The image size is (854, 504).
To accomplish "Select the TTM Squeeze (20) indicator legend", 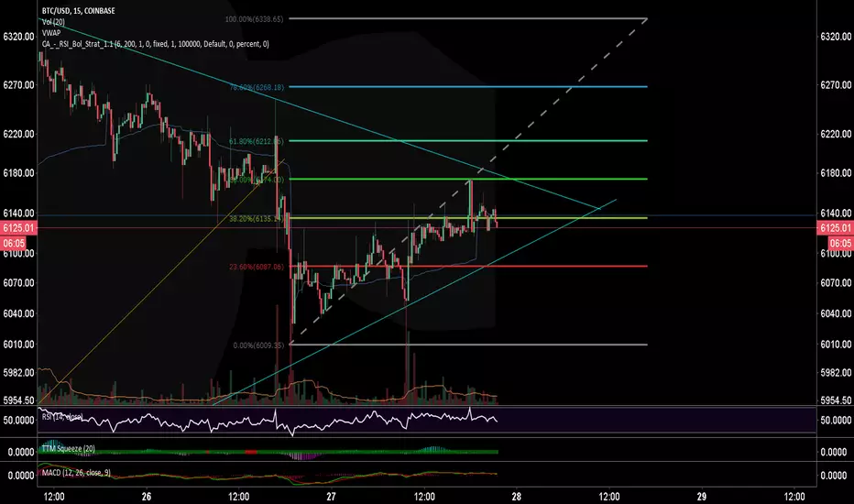I will tap(68, 448).
